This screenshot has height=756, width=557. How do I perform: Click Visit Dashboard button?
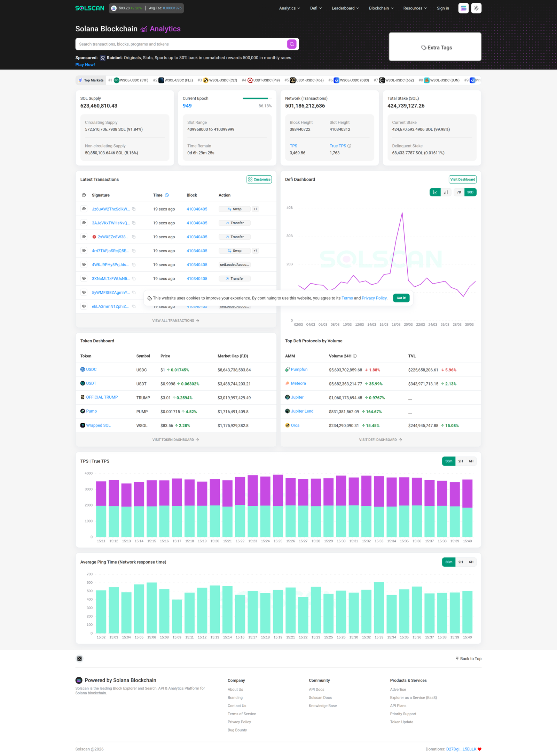463,180
